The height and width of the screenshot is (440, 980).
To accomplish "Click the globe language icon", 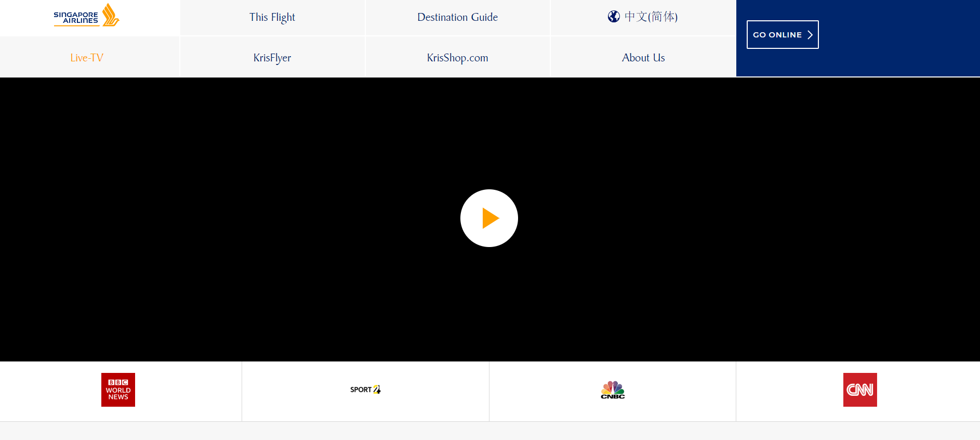I will pos(614,17).
